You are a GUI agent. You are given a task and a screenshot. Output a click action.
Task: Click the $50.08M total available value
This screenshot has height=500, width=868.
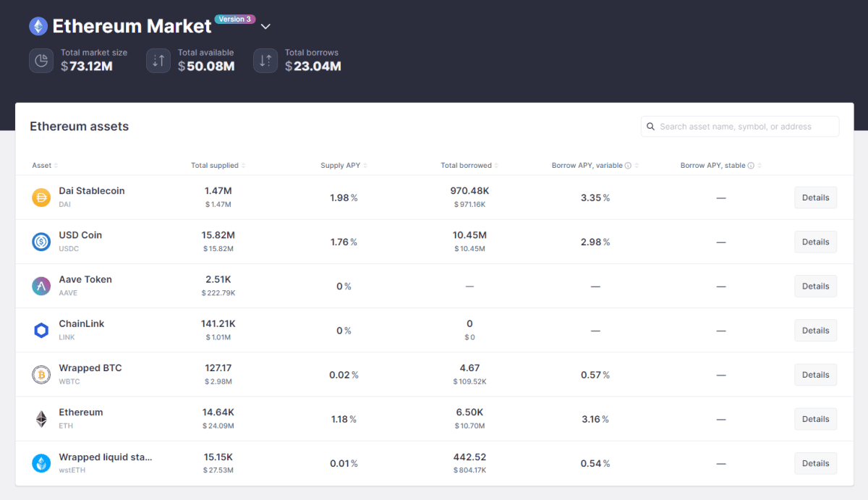(206, 67)
